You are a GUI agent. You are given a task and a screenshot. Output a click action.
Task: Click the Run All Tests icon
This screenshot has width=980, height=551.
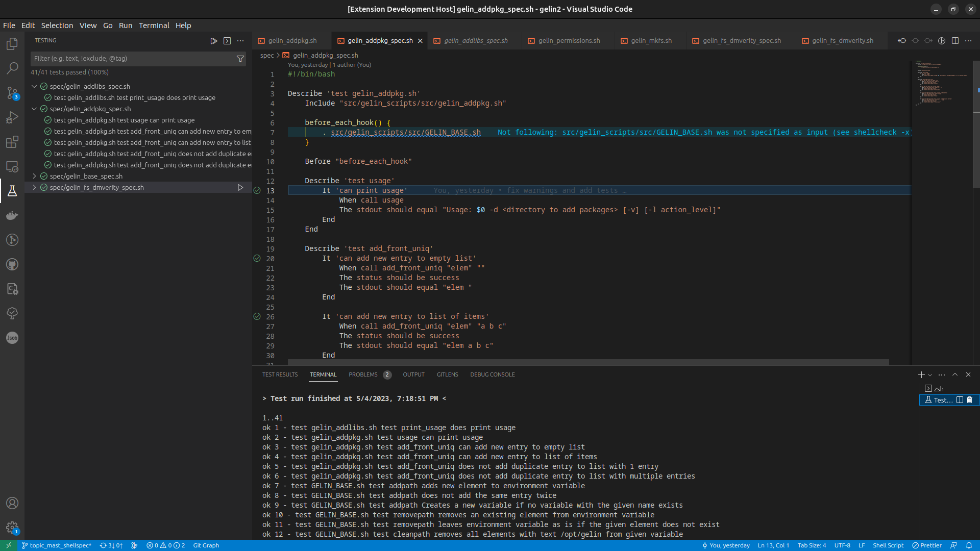213,41
